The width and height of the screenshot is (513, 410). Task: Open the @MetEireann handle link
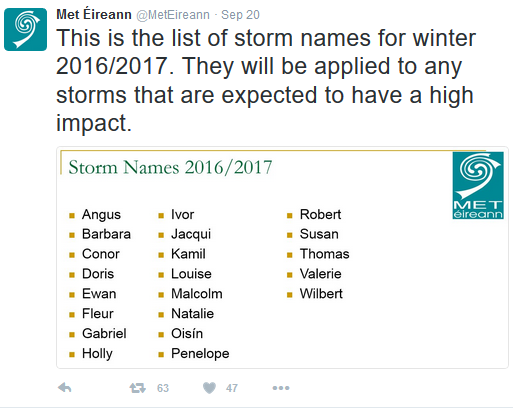(x=173, y=15)
